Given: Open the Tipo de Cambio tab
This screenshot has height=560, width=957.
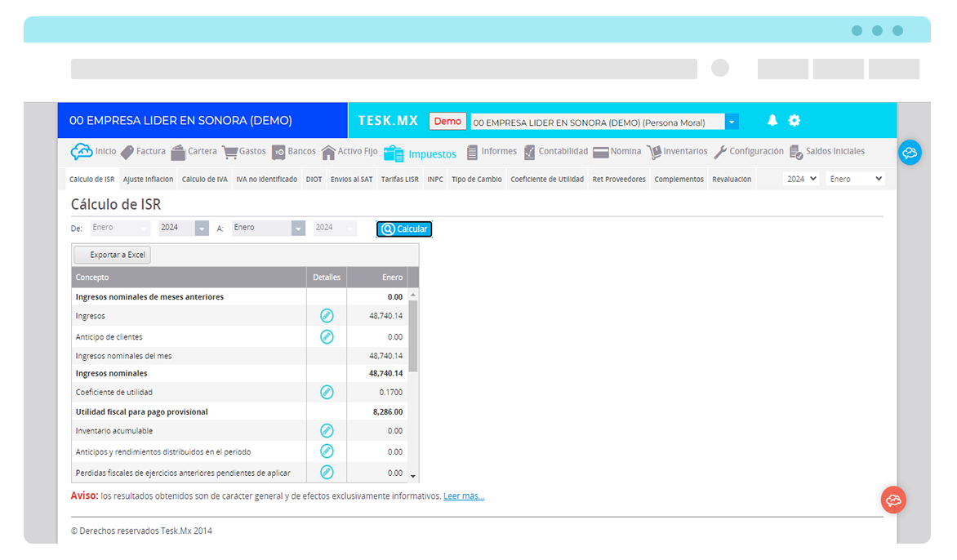Looking at the screenshot, I should coord(476,179).
